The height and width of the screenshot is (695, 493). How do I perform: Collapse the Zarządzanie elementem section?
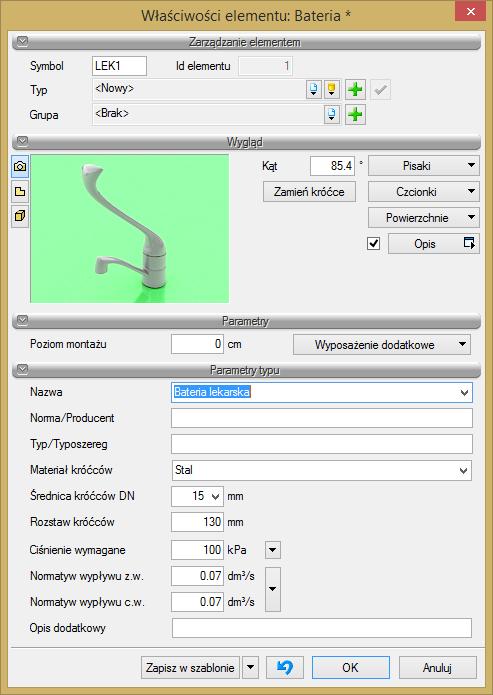[22, 42]
